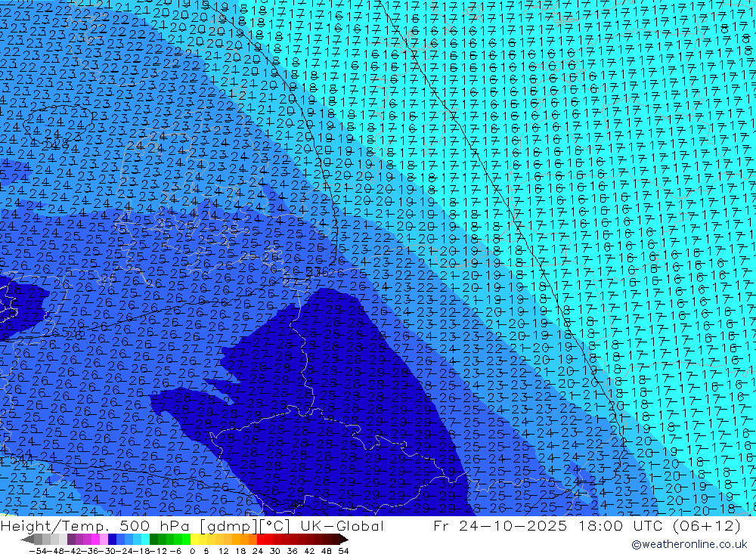The image size is (756, 554).
Task: Click the 'Fr 24-10-2025' date text
Action: 500,525
